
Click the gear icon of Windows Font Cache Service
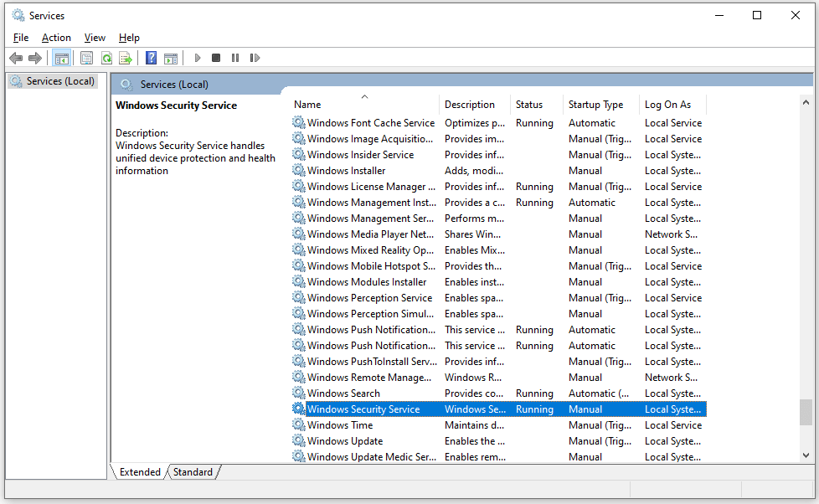299,123
